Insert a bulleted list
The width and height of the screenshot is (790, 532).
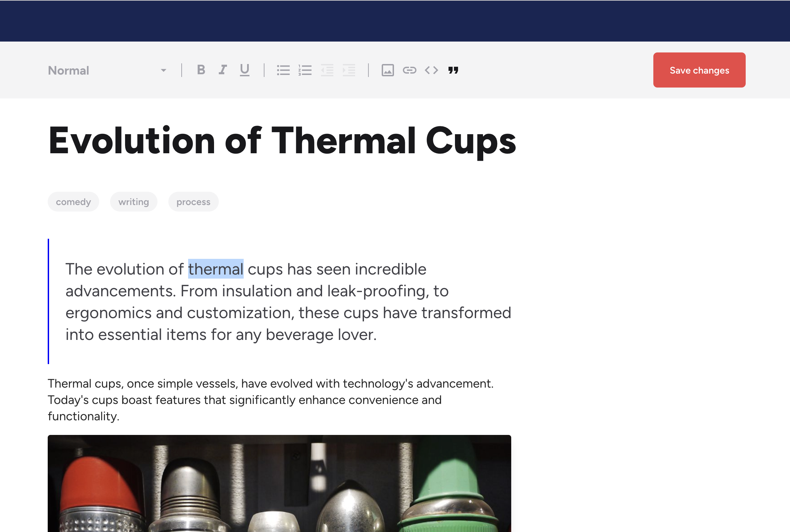(283, 70)
